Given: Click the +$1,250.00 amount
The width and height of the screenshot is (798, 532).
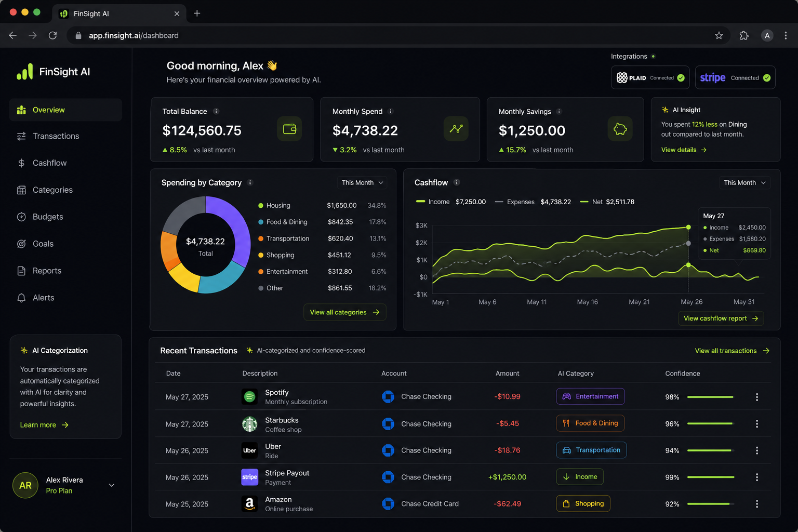Looking at the screenshot, I should pyautogui.click(x=507, y=477).
